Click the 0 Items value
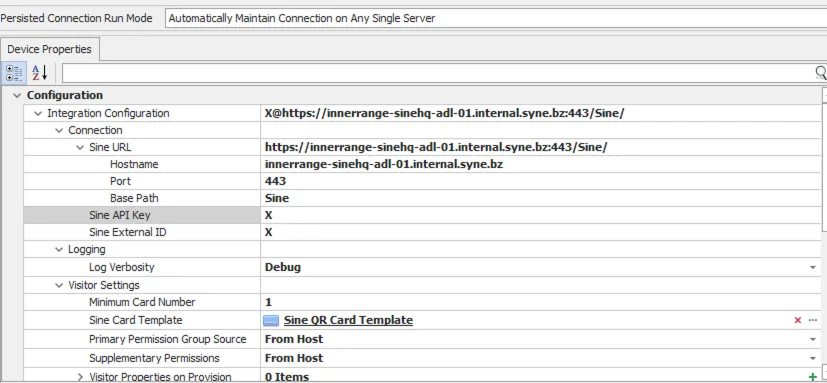 286,377
